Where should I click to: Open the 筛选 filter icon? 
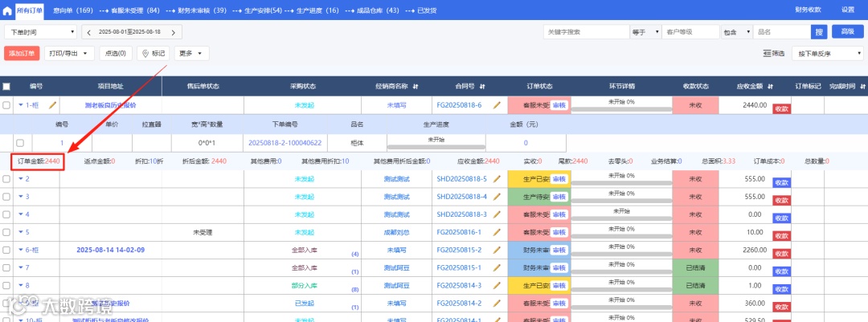774,54
